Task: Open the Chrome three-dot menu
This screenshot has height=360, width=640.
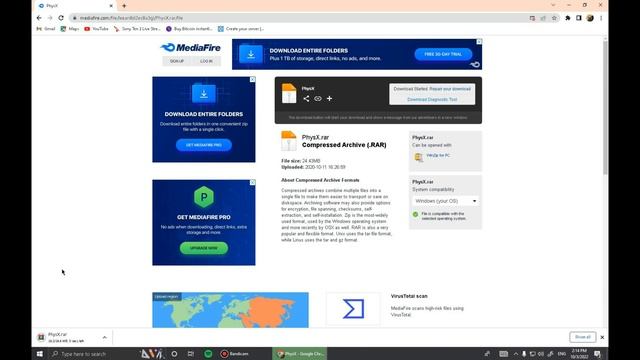Action: [x=601, y=18]
